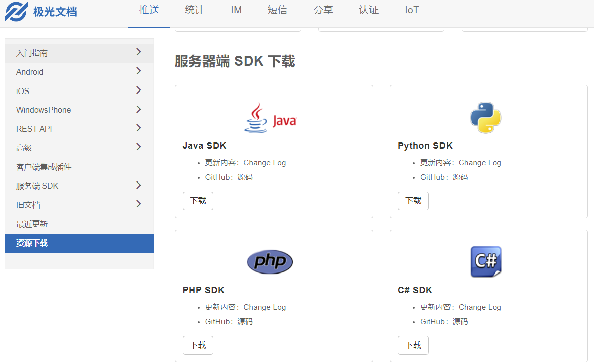Expand the 旧文档 sidebar chevron
The height and width of the screenshot is (364, 594).
tap(138, 204)
